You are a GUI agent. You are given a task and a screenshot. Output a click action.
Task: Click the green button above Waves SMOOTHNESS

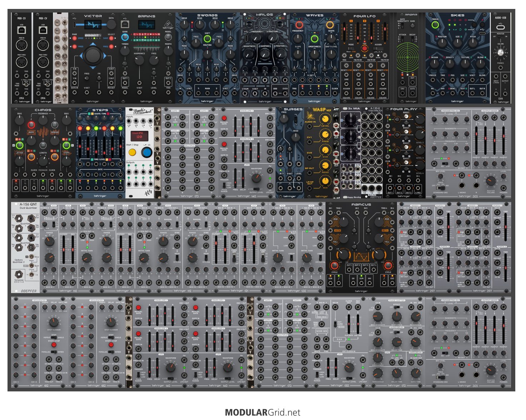click(x=314, y=39)
